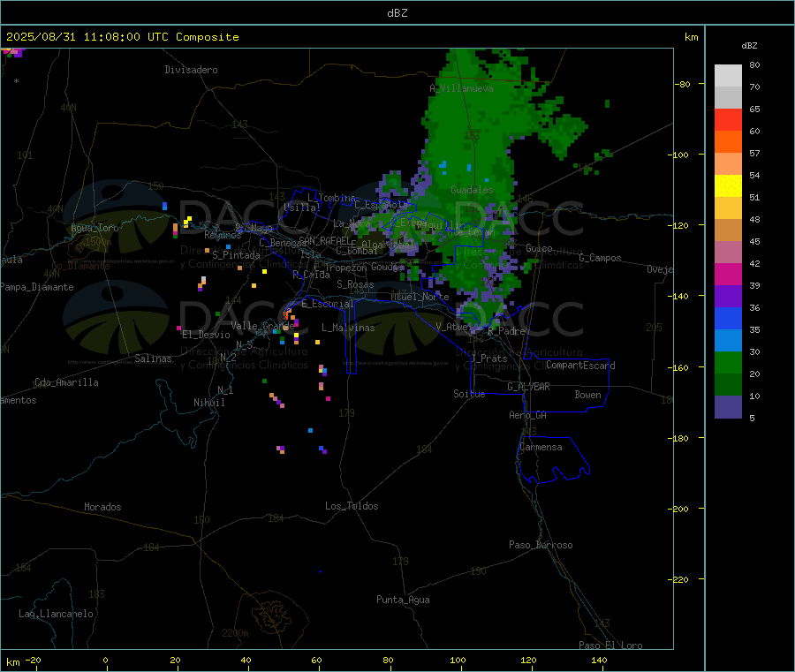Click the "Divisadero" map label

point(191,70)
